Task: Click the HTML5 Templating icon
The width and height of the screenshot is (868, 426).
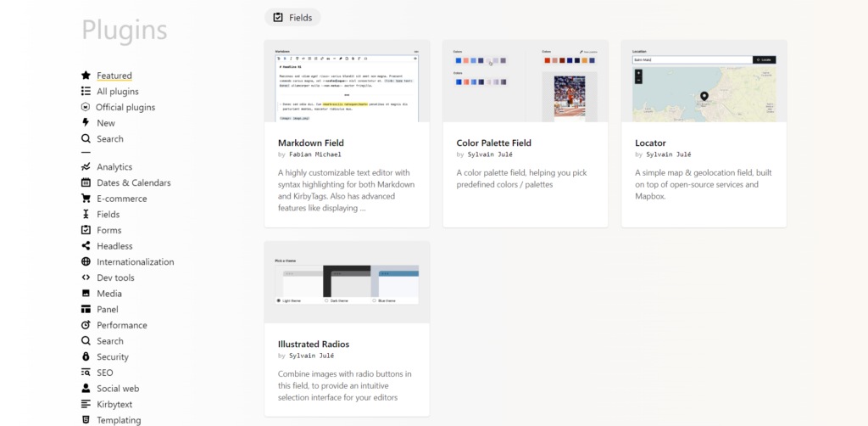Action: (86, 420)
